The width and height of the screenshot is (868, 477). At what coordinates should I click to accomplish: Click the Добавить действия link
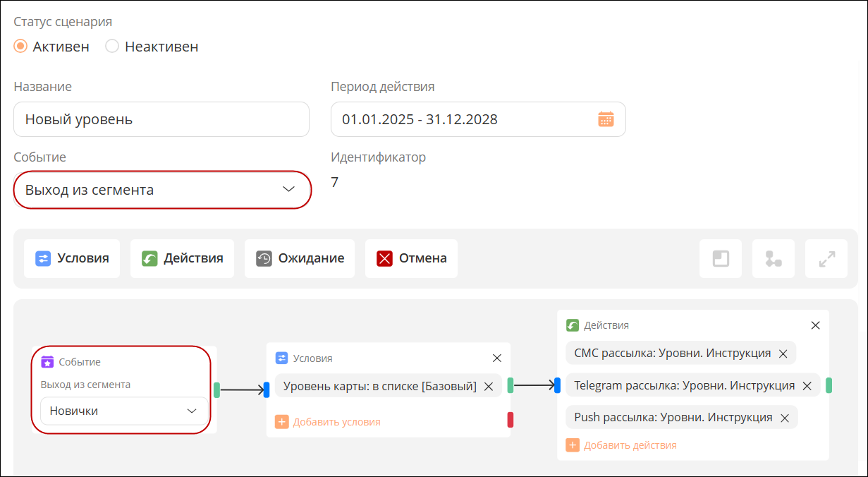(630, 445)
